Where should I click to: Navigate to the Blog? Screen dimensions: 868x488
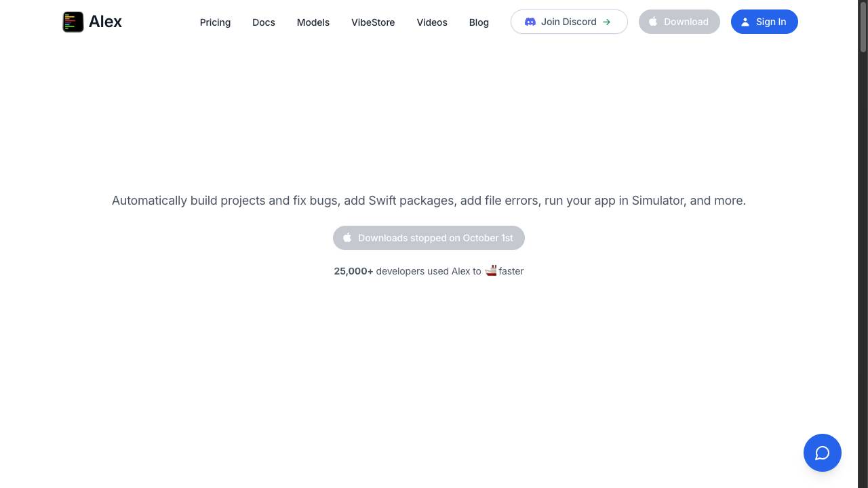(x=479, y=22)
